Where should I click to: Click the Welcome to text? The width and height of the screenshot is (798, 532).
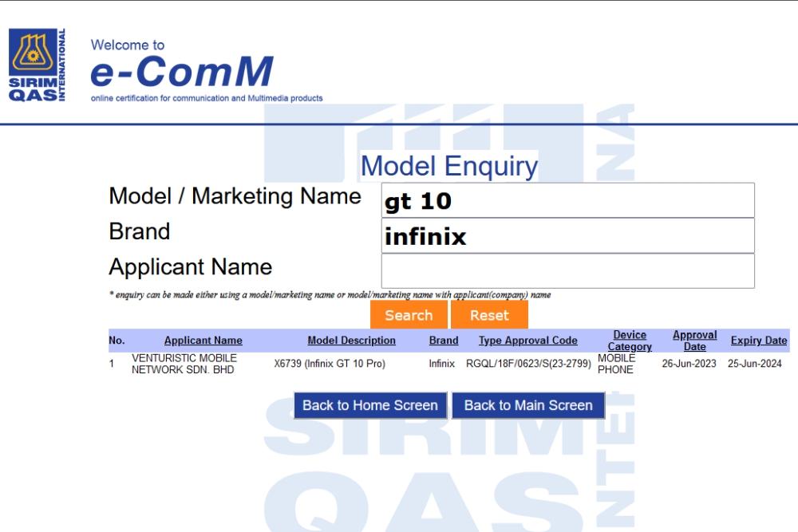point(127,45)
